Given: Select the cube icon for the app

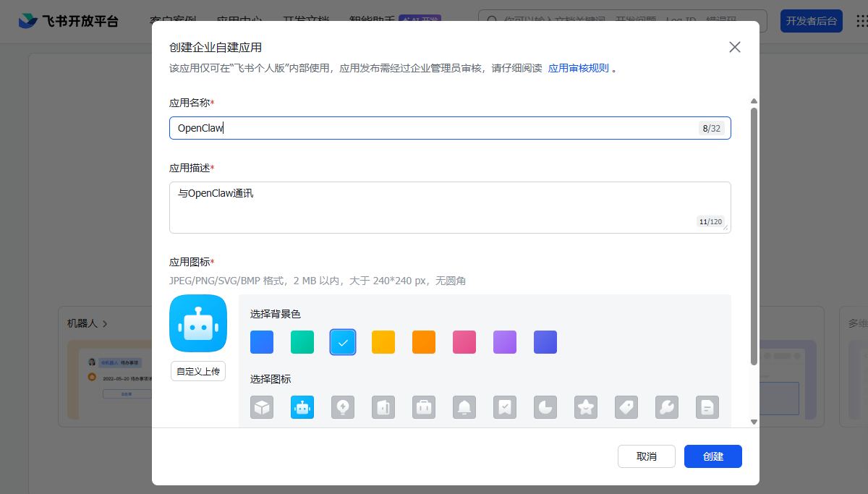Looking at the screenshot, I should coord(262,407).
